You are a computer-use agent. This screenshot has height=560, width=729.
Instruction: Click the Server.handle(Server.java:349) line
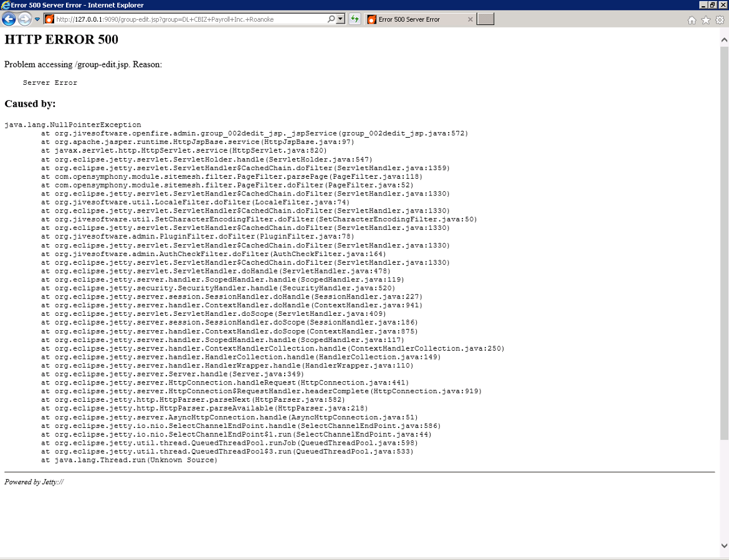coord(173,374)
